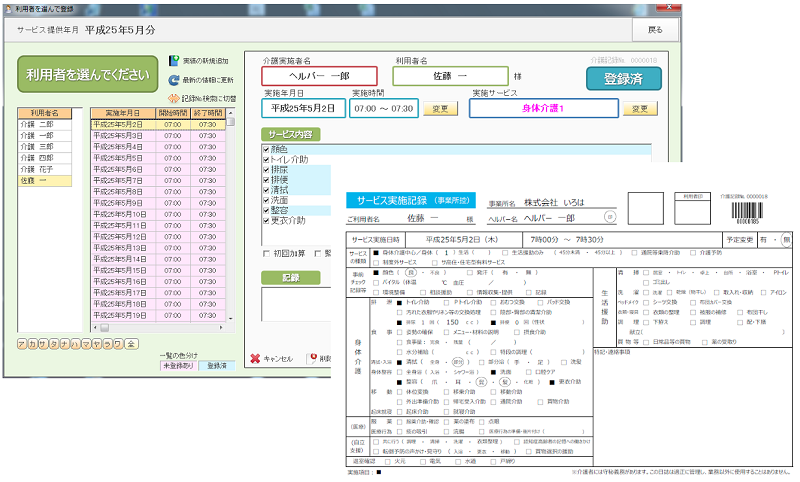Select user 介護 三郎 in list
Viewport: 800px width, 482px height.
[x=44, y=147]
